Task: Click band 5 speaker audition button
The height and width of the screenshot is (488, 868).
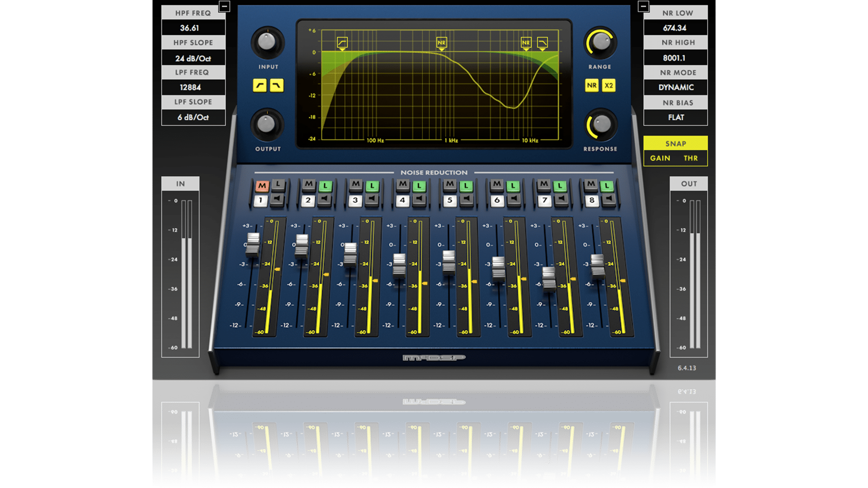Action: point(466,199)
